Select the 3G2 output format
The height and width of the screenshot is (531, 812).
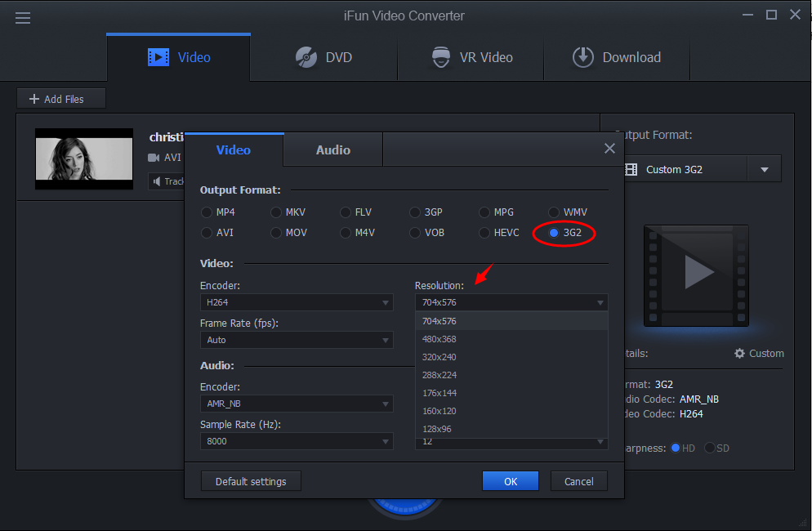565,233
